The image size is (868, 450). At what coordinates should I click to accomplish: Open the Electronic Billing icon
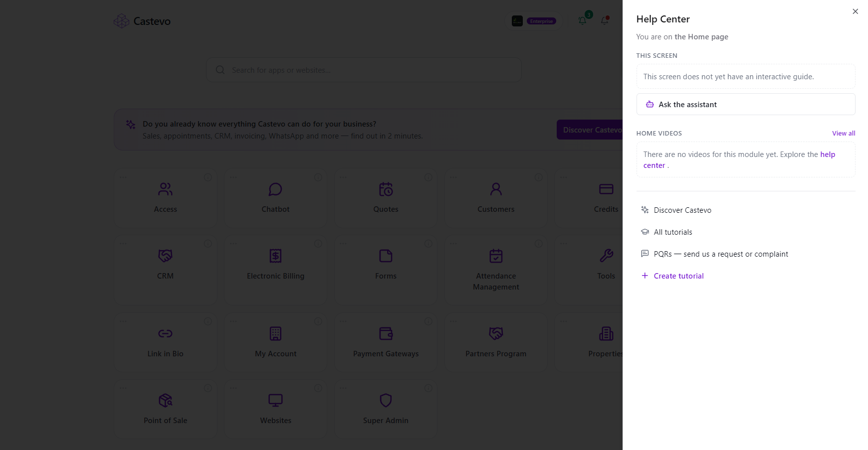275,256
